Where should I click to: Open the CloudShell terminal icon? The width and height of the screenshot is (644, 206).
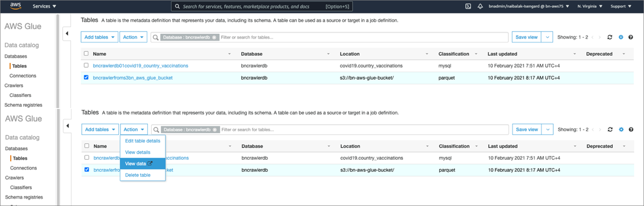(468, 7)
